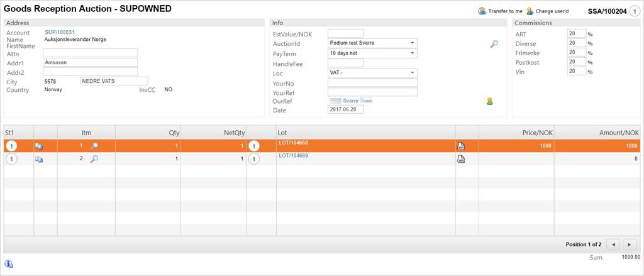Click the magnifier icon in item 1 row

click(94, 146)
